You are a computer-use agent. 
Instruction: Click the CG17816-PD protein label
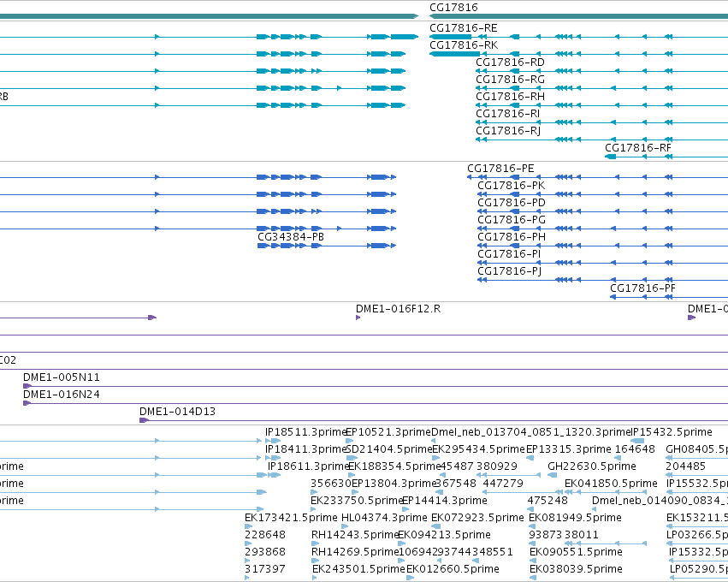pos(512,203)
